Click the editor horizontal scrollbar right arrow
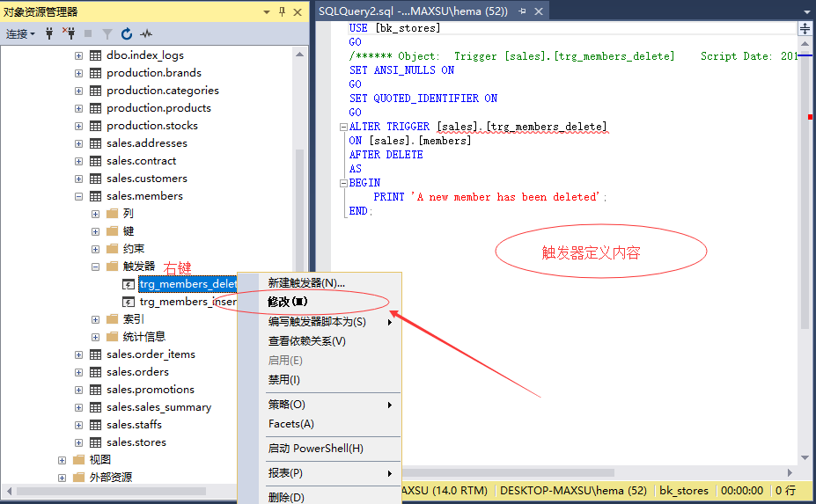Viewport: 816px width, 504px height. coord(790,473)
